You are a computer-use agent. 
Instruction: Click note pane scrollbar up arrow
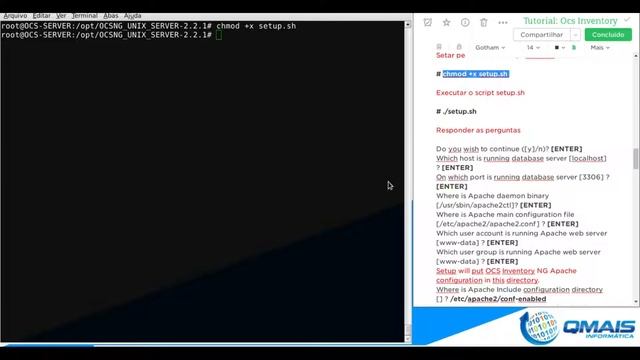point(636,56)
